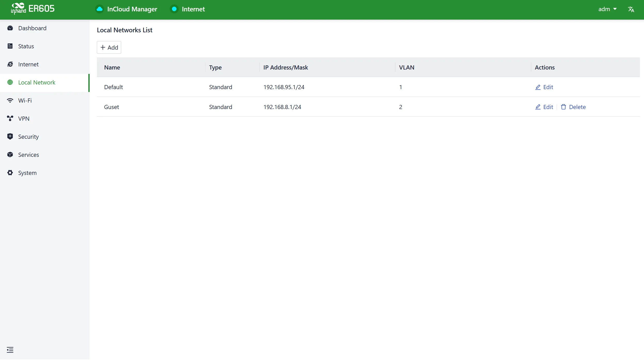Edit the Guset network

click(x=544, y=107)
